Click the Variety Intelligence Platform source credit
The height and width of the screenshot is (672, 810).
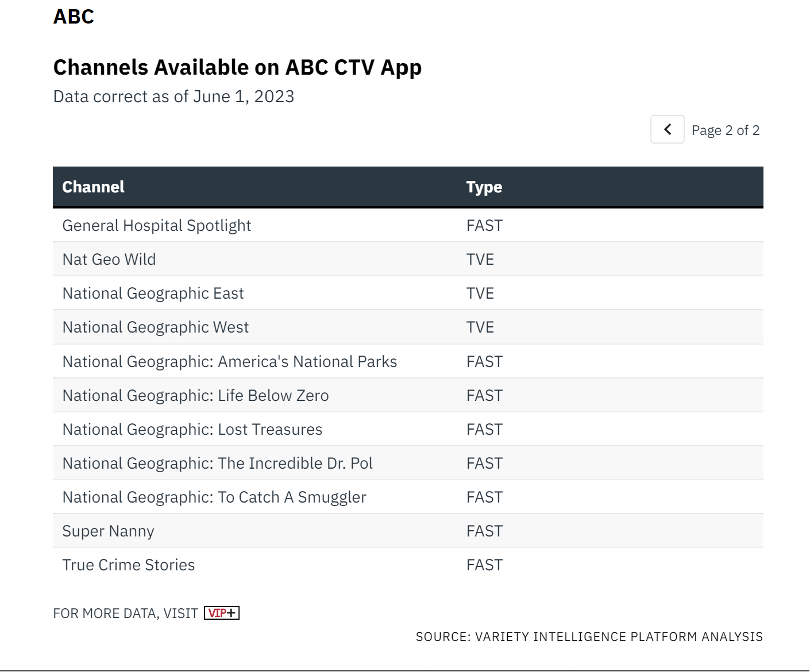(x=589, y=636)
